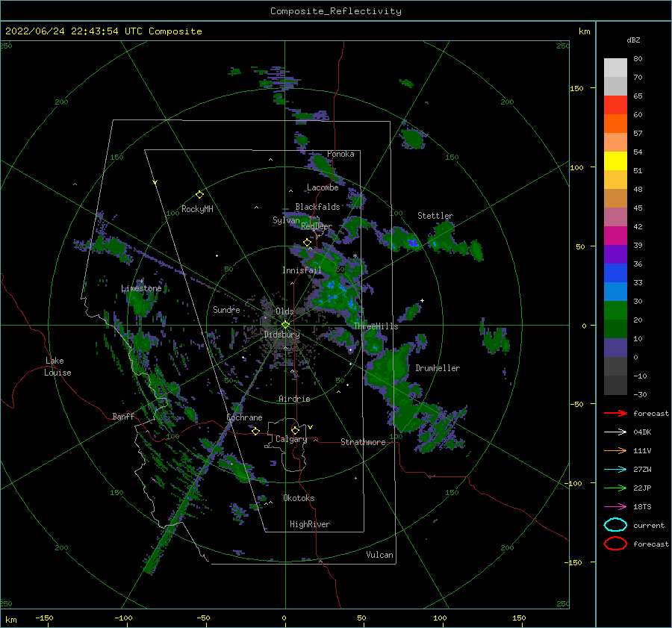Click the Ponoka city label
This screenshot has height=628, width=672.
click(340, 154)
